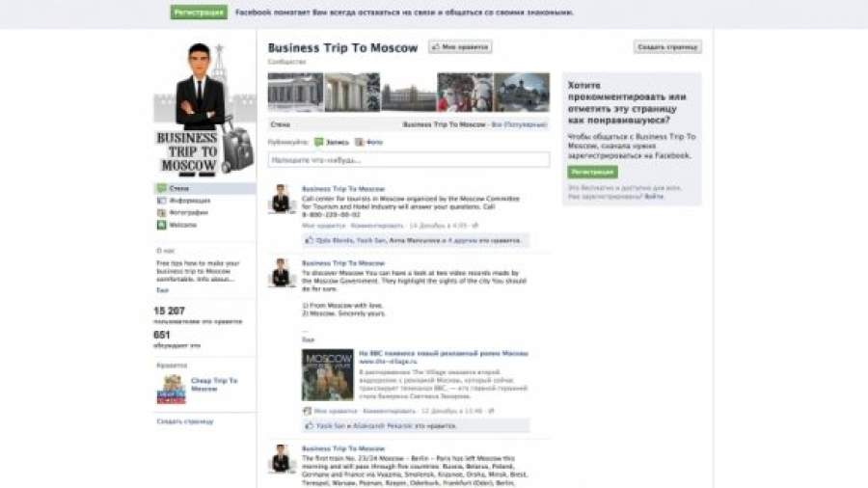Image resolution: width=868 pixels, height=488 pixels.
Task: Click thumbs-up icon under call-center post
Action: point(310,240)
